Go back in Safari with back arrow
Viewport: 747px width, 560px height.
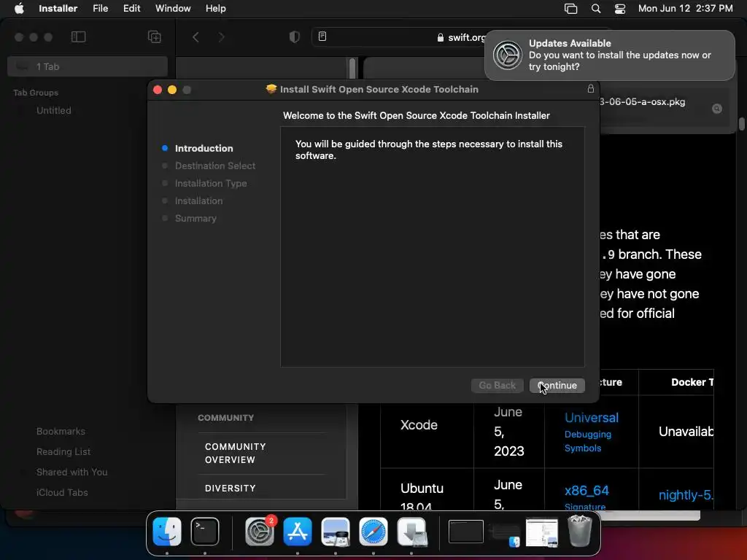(196, 36)
